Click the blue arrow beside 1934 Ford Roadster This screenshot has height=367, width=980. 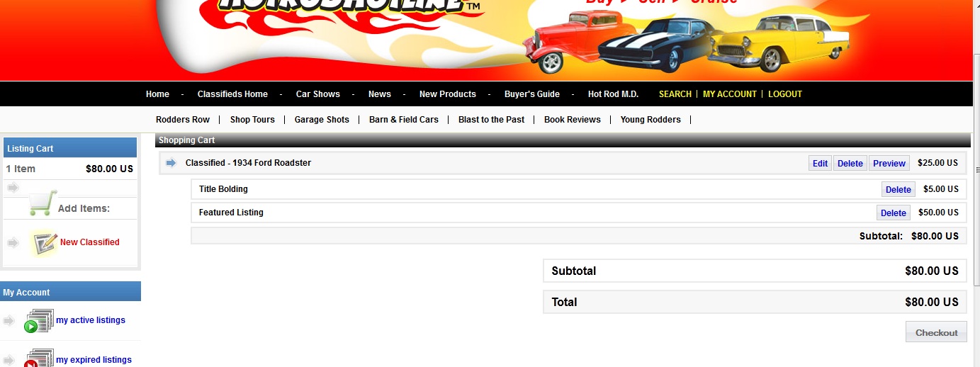coord(171,163)
